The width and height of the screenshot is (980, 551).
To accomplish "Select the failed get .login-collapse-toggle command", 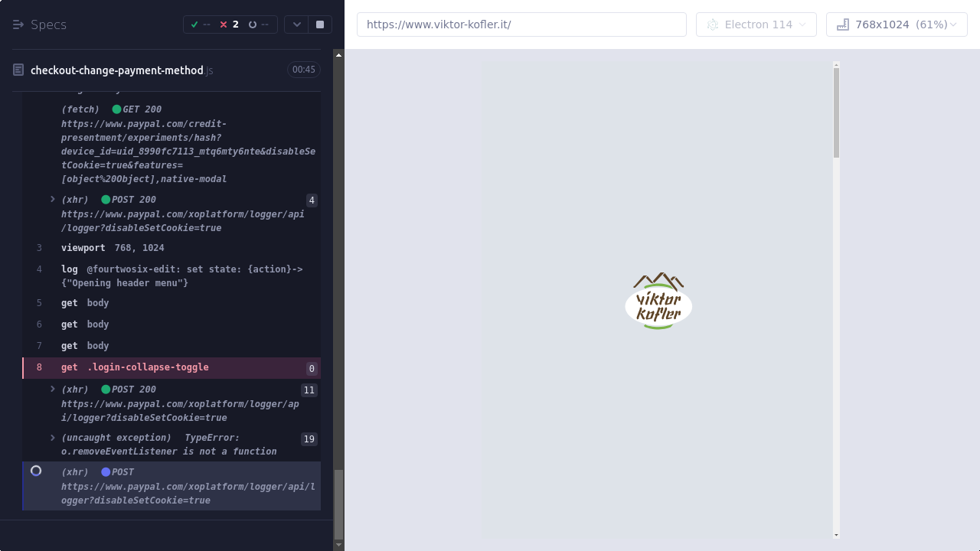I will point(135,367).
